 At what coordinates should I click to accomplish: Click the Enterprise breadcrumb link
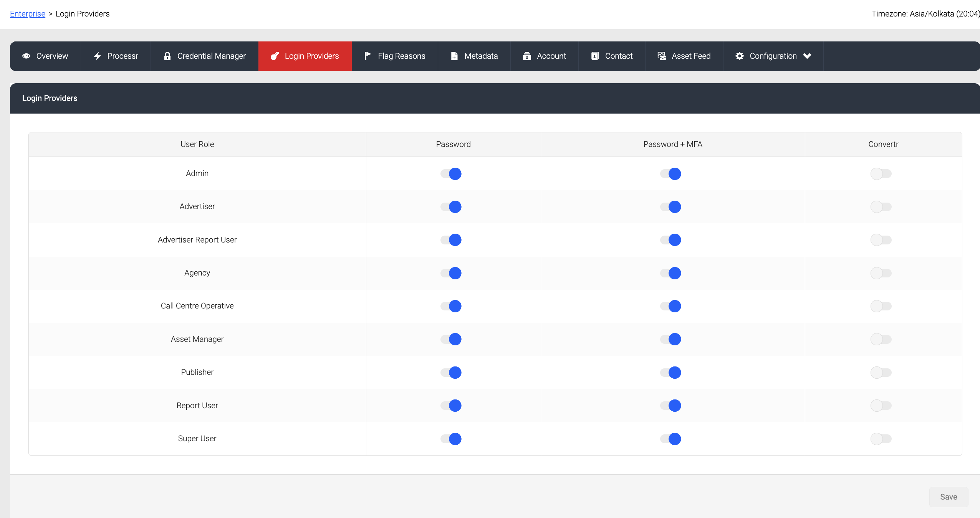[28, 14]
